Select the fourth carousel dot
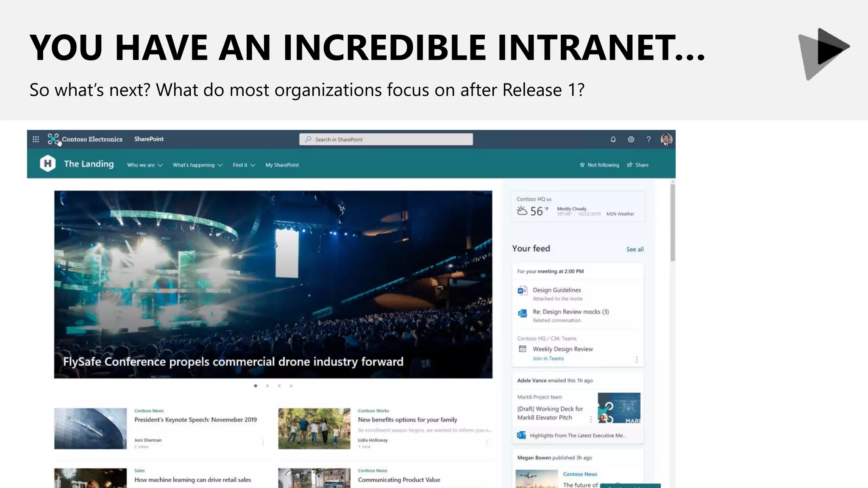The height and width of the screenshot is (488, 868). [291, 386]
